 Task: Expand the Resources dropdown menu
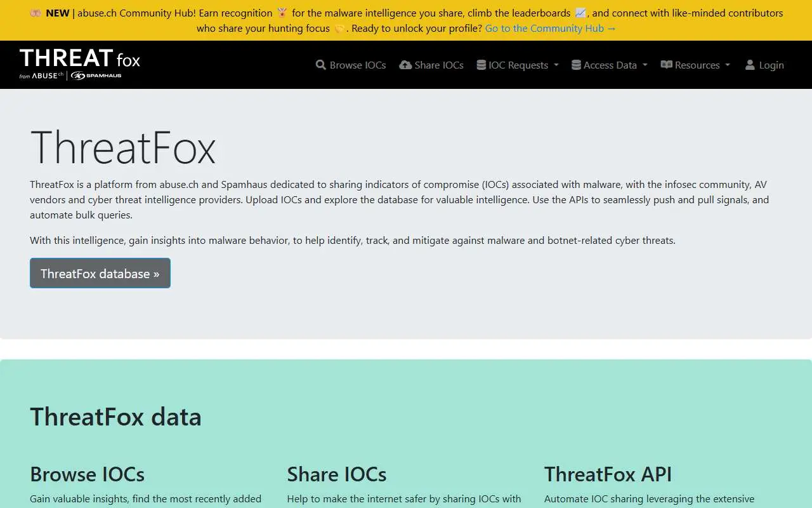click(695, 65)
